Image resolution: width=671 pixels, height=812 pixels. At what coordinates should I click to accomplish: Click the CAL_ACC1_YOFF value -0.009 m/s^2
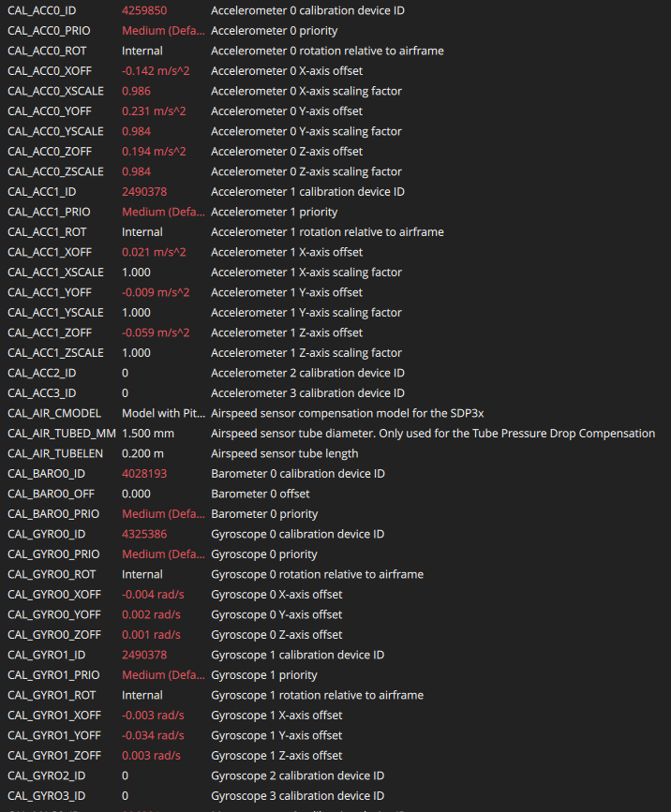click(x=156, y=292)
